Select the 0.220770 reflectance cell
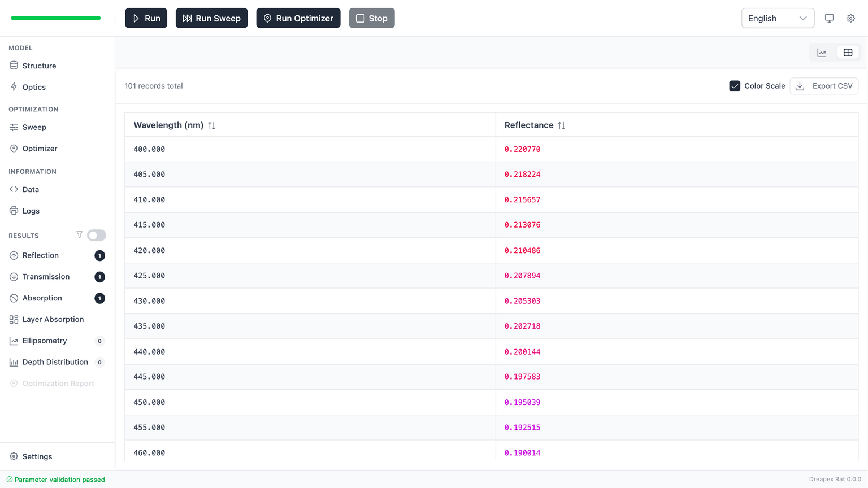This screenshot has height=488, width=868. (x=522, y=149)
